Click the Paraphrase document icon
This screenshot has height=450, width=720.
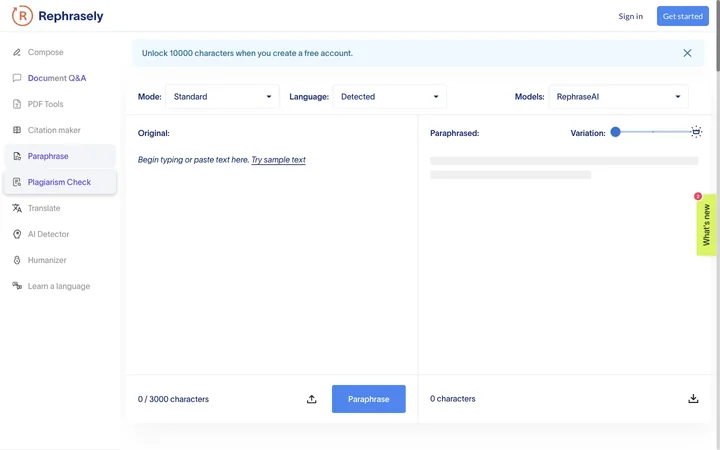(x=17, y=156)
